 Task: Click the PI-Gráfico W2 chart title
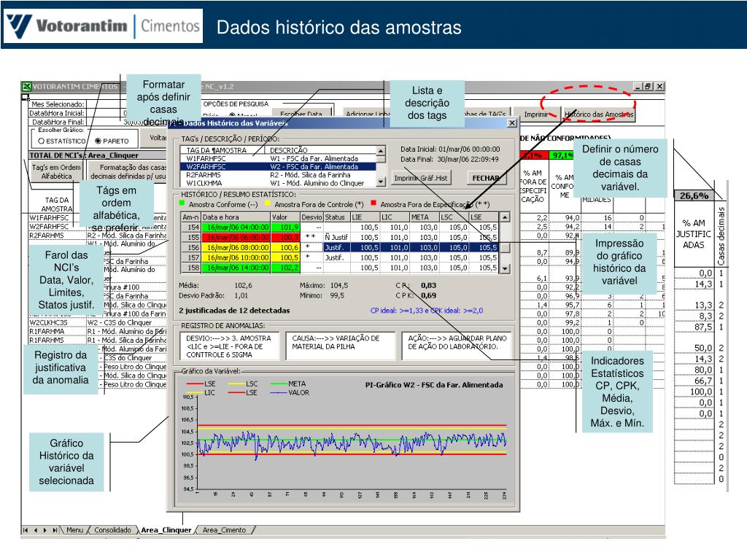click(x=433, y=385)
